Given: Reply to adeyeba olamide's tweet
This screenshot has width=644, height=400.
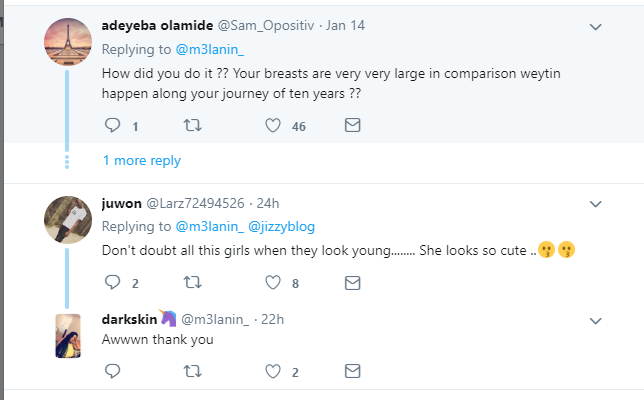Looking at the screenshot, I should 112,126.
